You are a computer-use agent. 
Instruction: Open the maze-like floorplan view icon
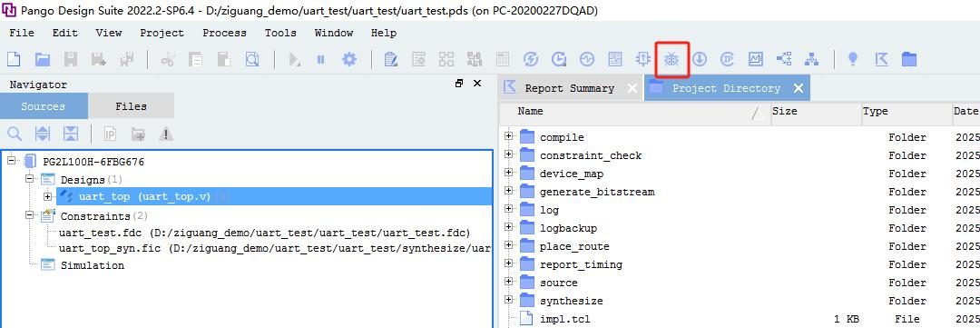[615, 59]
